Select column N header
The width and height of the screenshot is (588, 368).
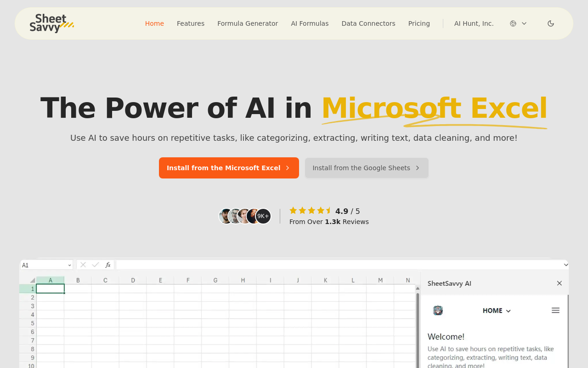click(x=407, y=280)
